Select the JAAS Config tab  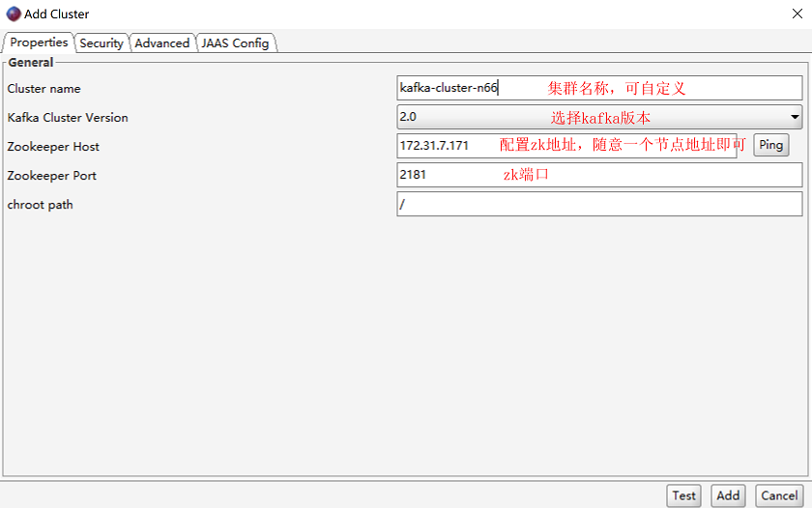235,43
